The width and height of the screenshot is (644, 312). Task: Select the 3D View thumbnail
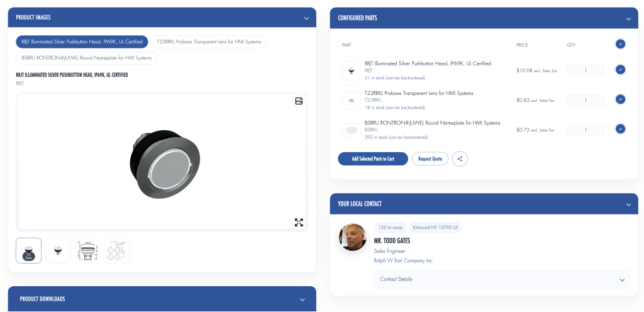pyautogui.click(x=29, y=250)
